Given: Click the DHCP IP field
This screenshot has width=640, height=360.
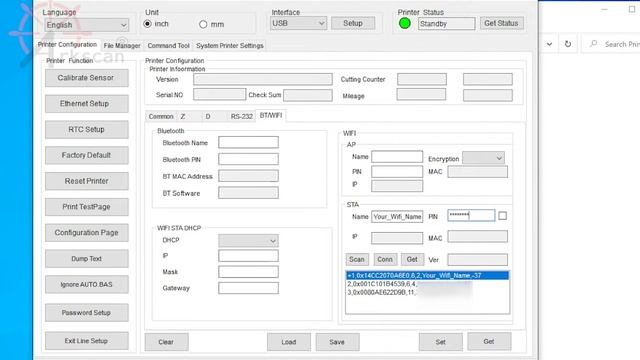Looking at the screenshot, I should (248, 256).
